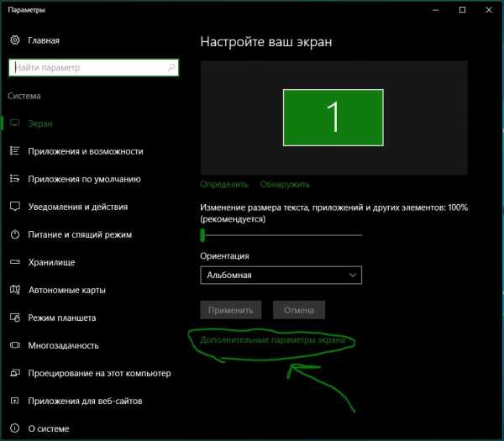This screenshot has width=504, height=441.
Task: Open Приложения для веб-сайтов section
Action: (x=85, y=402)
